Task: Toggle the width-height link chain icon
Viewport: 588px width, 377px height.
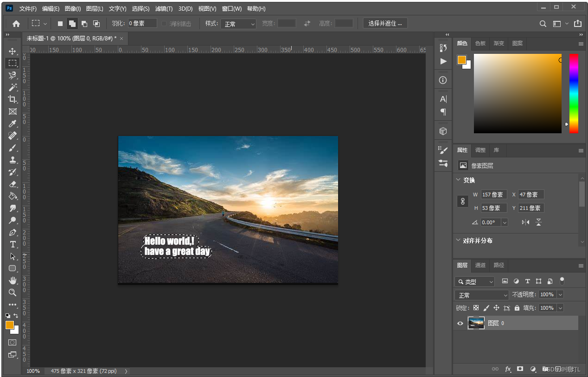Action: point(462,201)
